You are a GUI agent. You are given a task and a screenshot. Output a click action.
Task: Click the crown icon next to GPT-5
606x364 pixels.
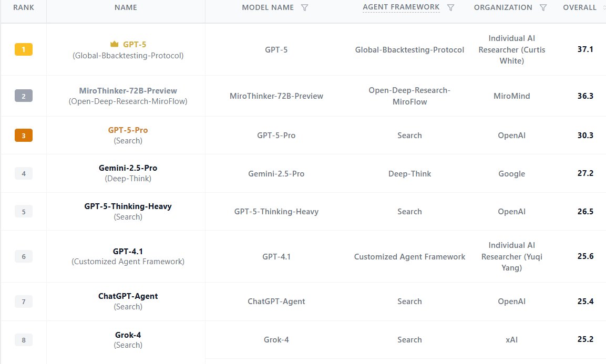pyautogui.click(x=115, y=44)
